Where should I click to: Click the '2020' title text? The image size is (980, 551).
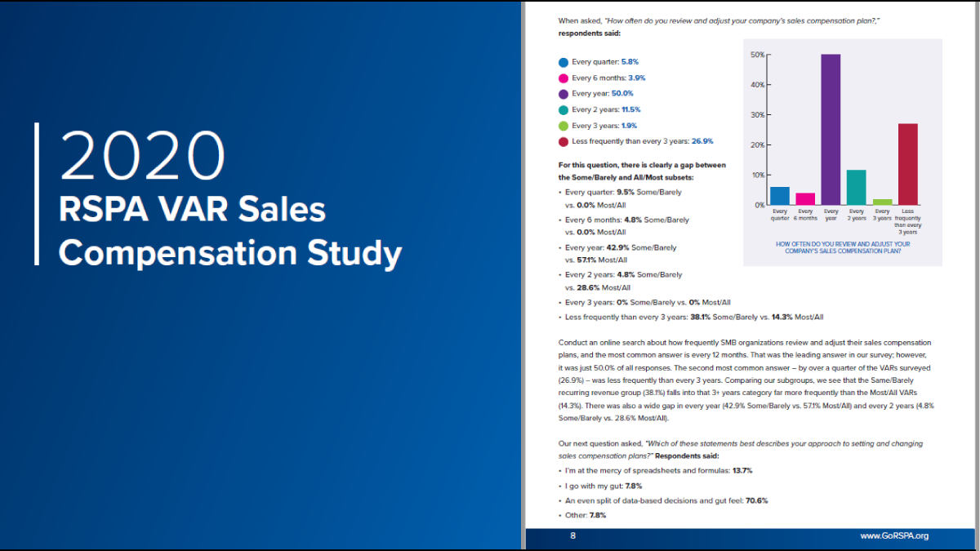[142, 156]
